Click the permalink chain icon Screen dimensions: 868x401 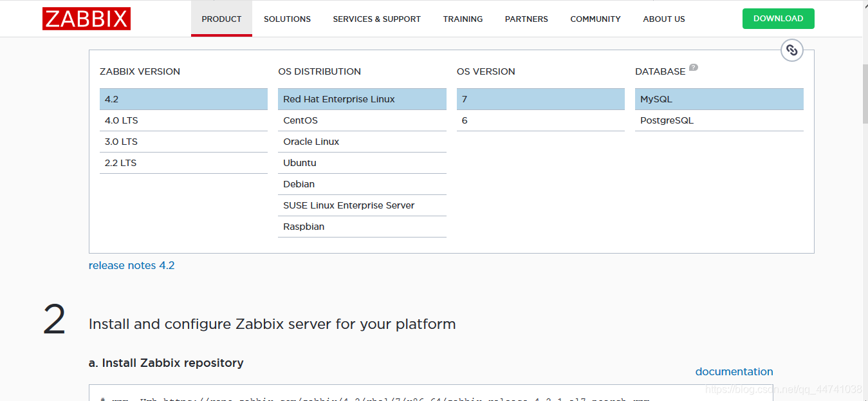pyautogui.click(x=792, y=50)
